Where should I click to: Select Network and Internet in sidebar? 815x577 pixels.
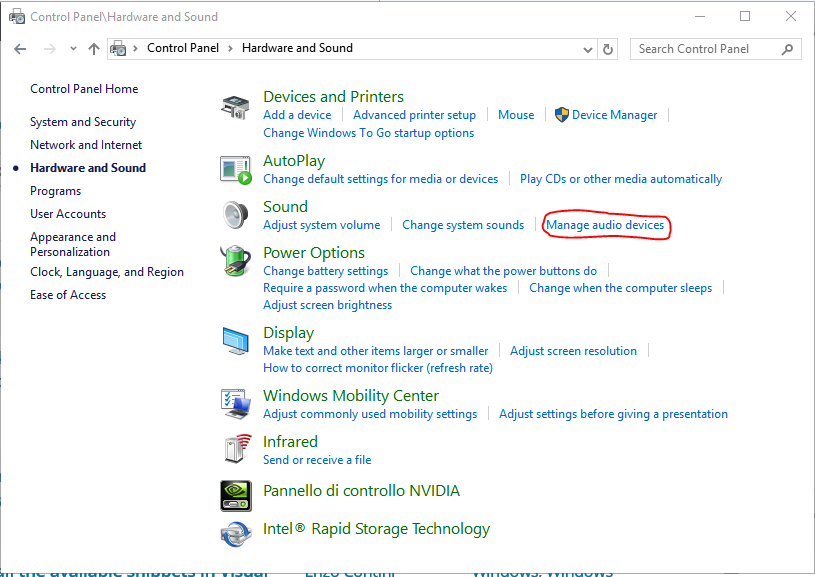click(x=86, y=145)
